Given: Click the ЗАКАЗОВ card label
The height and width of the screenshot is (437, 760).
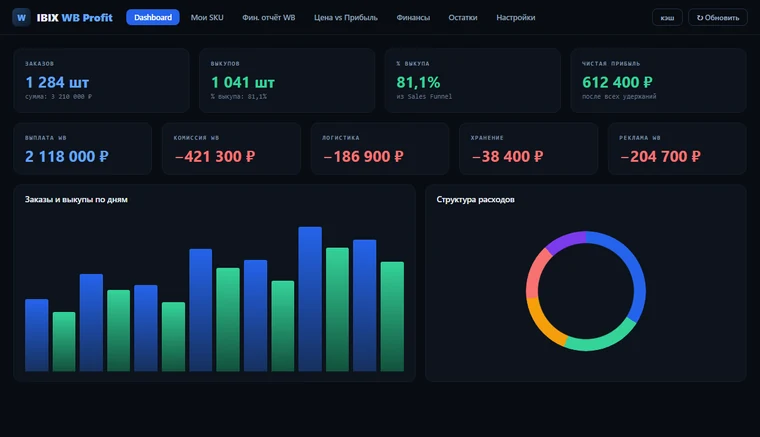Looking at the screenshot, I should pyautogui.click(x=40, y=64).
